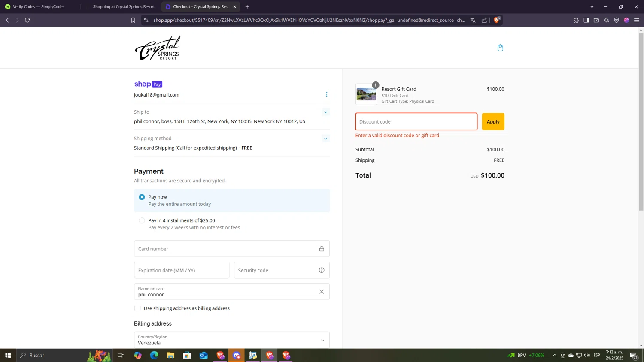
Task: Open a new browser tab
Action: click(x=247, y=7)
